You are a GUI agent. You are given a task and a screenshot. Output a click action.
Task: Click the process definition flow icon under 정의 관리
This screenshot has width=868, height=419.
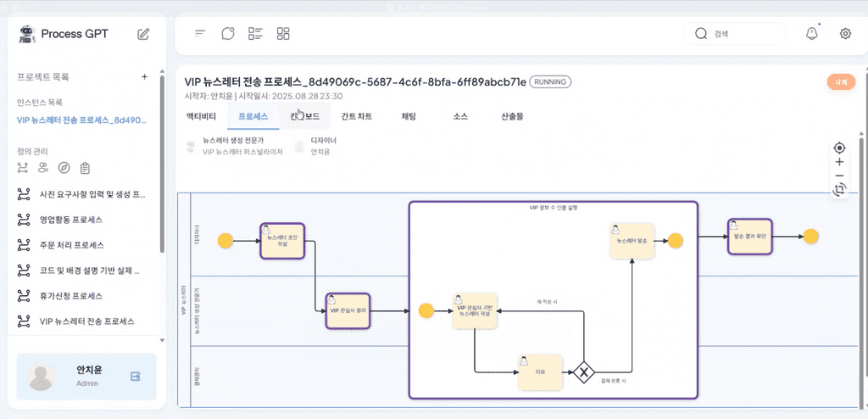tap(22, 167)
